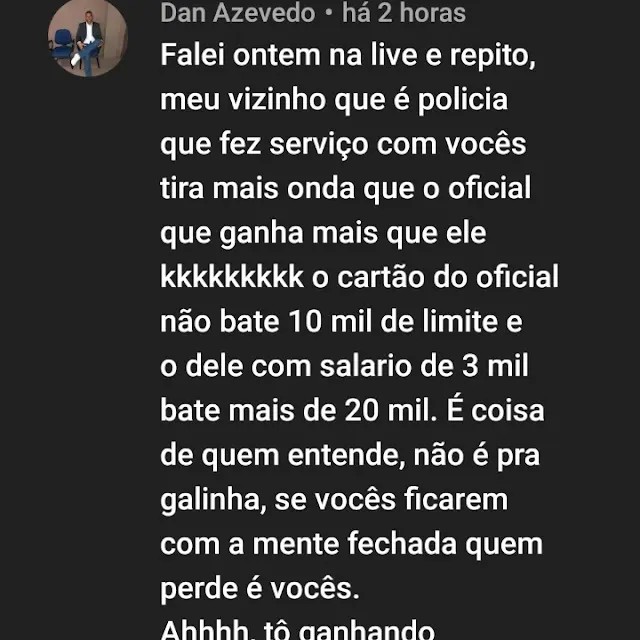The width and height of the screenshot is (640, 640).
Task: Click the line 'não bate 10 mil de limite'
Action: pyautogui.click(x=341, y=322)
